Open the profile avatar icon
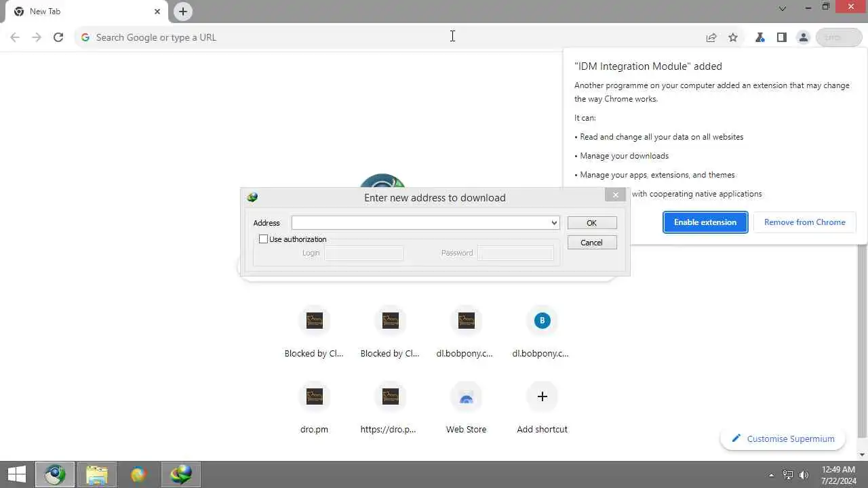 click(x=804, y=37)
